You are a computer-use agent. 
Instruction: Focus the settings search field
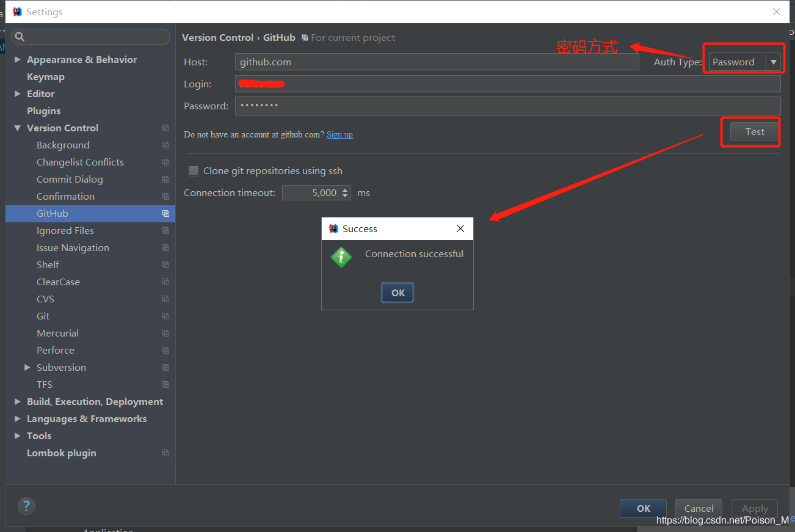click(x=90, y=37)
